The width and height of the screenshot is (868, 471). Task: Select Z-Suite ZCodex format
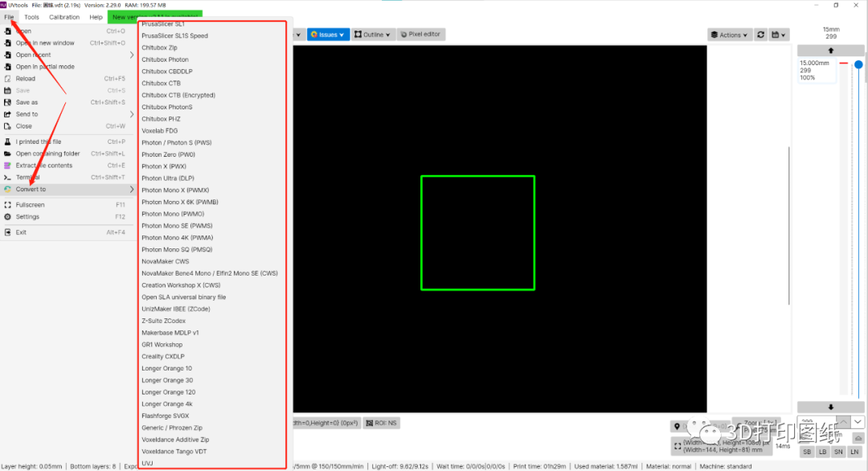[x=163, y=321]
